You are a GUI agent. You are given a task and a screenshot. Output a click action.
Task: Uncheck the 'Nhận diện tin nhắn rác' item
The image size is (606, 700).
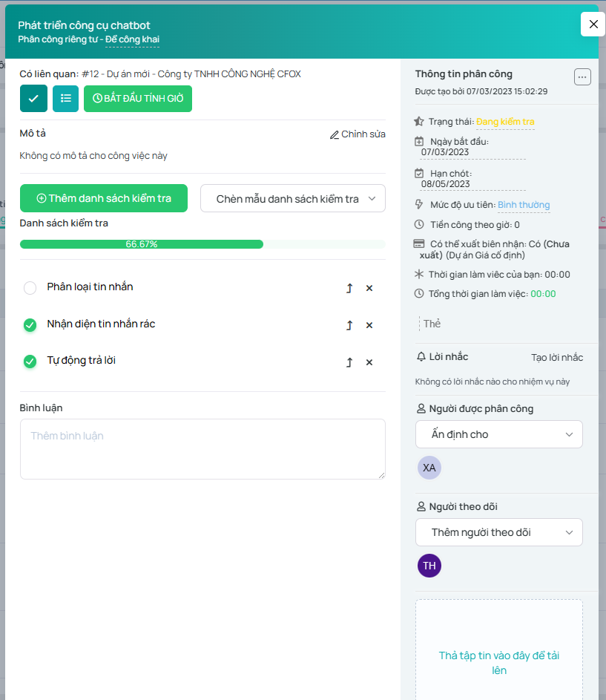30,325
